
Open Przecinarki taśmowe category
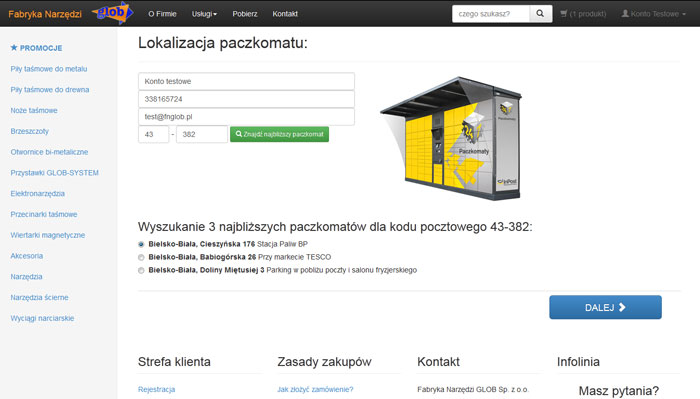pos(44,214)
